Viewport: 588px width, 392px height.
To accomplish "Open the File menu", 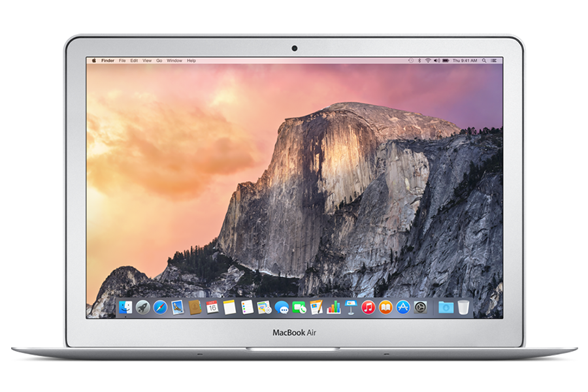I will coord(122,60).
